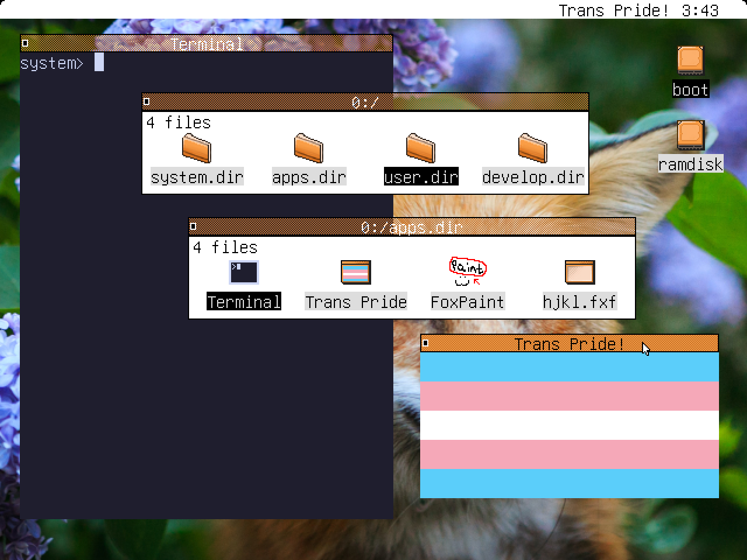Open the develop.dir folder icon
The image size is (747, 560).
pos(533,148)
